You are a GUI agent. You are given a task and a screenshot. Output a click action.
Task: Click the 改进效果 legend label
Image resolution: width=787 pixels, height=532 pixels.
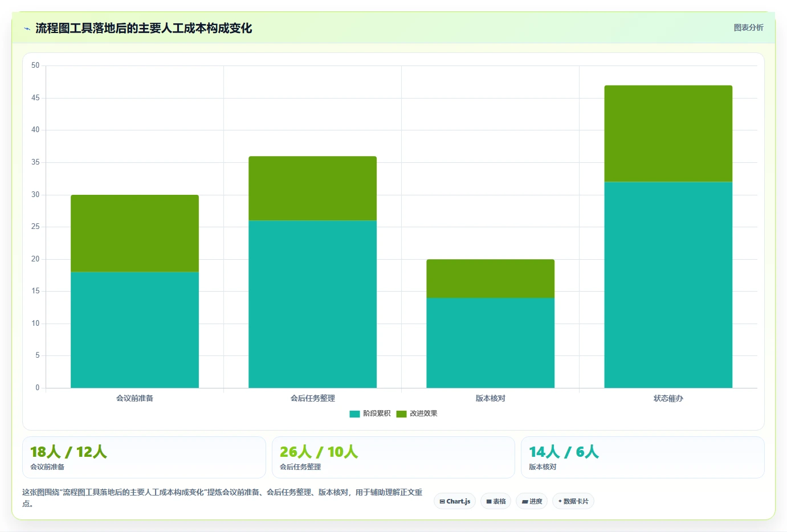tap(423, 414)
